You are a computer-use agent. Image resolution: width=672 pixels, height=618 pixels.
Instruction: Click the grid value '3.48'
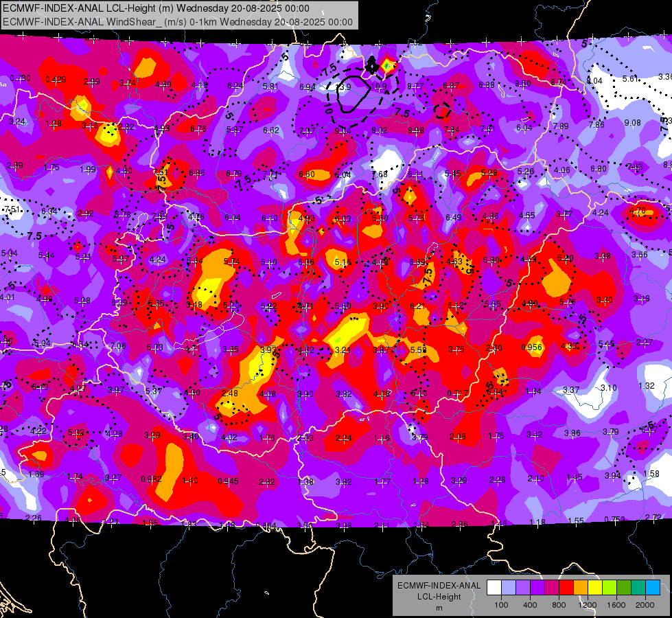(194, 305)
